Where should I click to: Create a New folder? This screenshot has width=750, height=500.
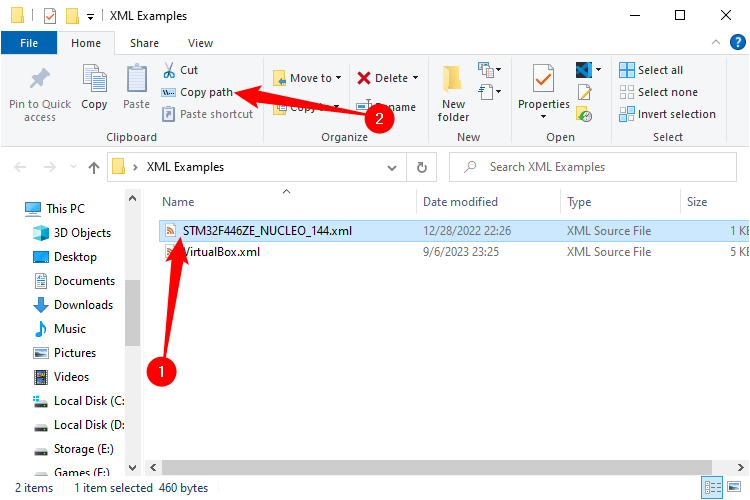click(x=453, y=94)
